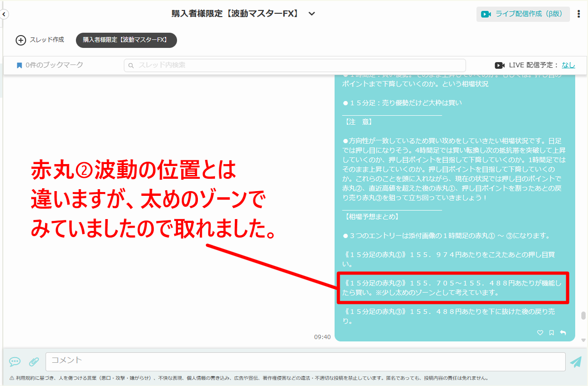Reply to the message using arrow icon
Viewport: 588px width, 386px height.
563,333
